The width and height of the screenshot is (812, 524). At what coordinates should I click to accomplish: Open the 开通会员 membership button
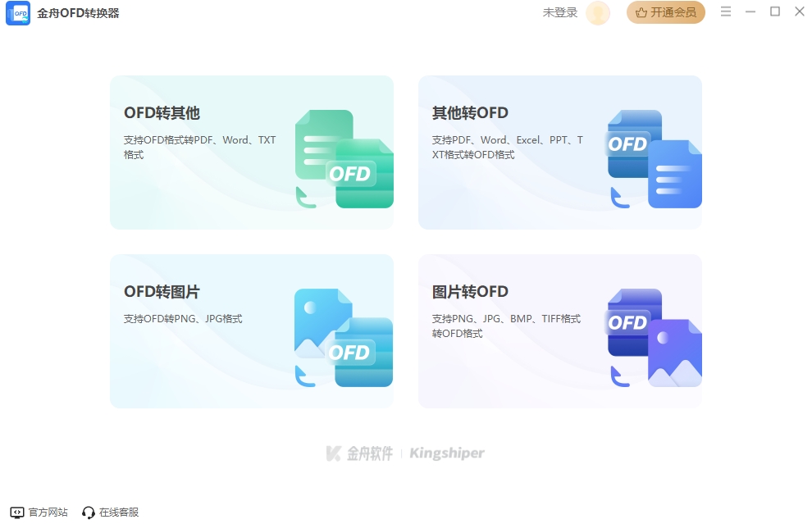(666, 13)
